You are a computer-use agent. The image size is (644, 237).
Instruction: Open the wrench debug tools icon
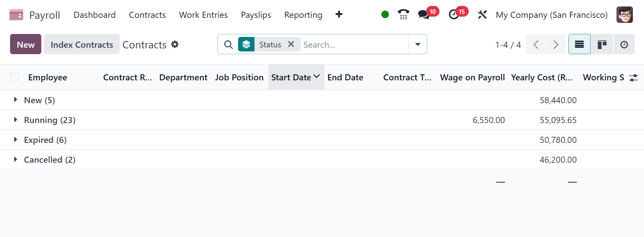click(482, 15)
